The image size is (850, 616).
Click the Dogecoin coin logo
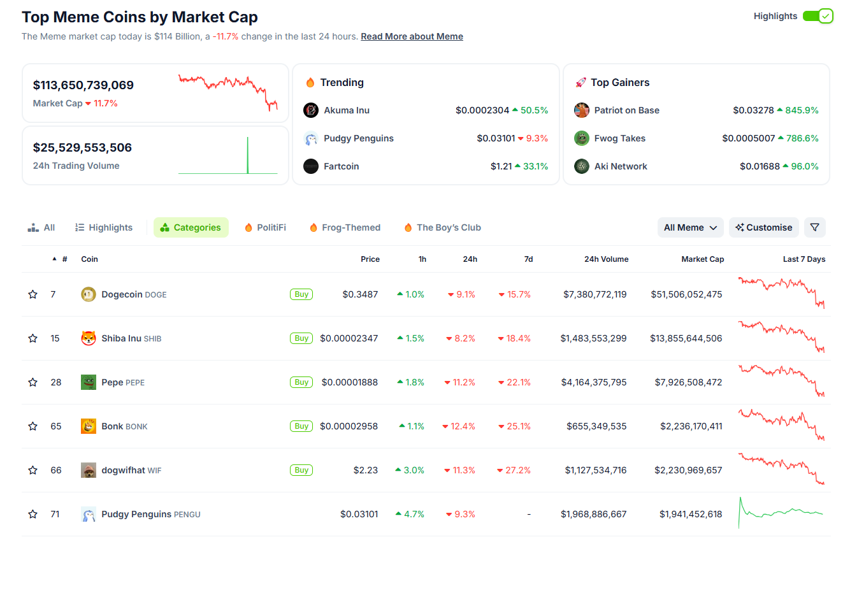(89, 294)
